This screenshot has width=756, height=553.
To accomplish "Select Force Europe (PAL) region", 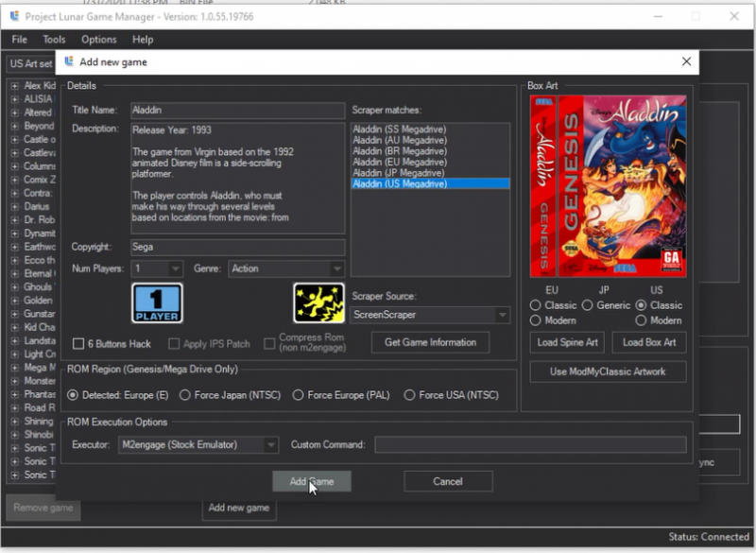I will tap(298, 395).
